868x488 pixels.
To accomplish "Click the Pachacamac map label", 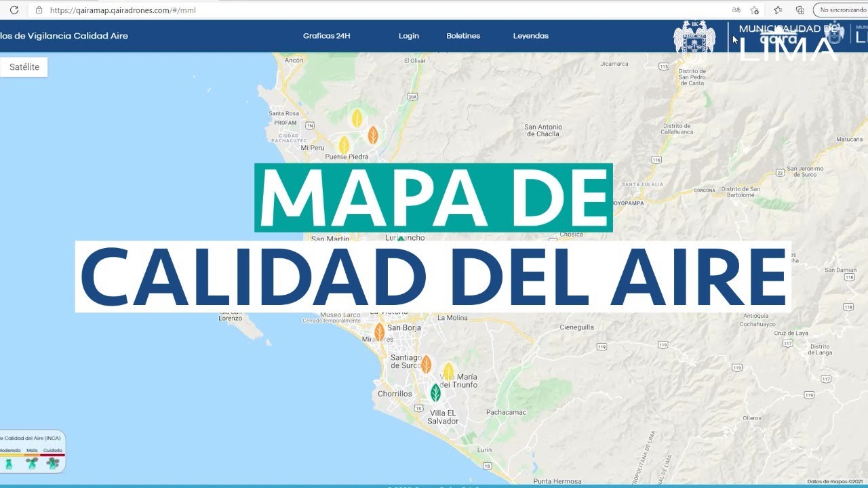I will [507, 411].
